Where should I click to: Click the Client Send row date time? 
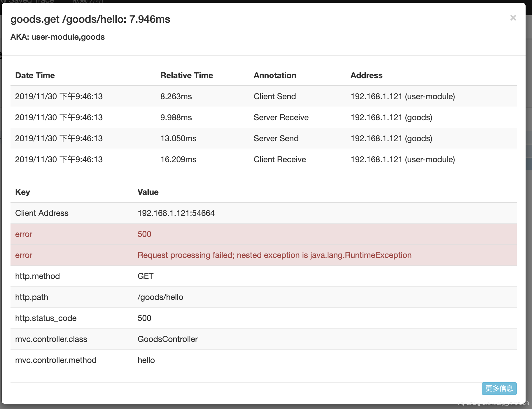click(59, 97)
